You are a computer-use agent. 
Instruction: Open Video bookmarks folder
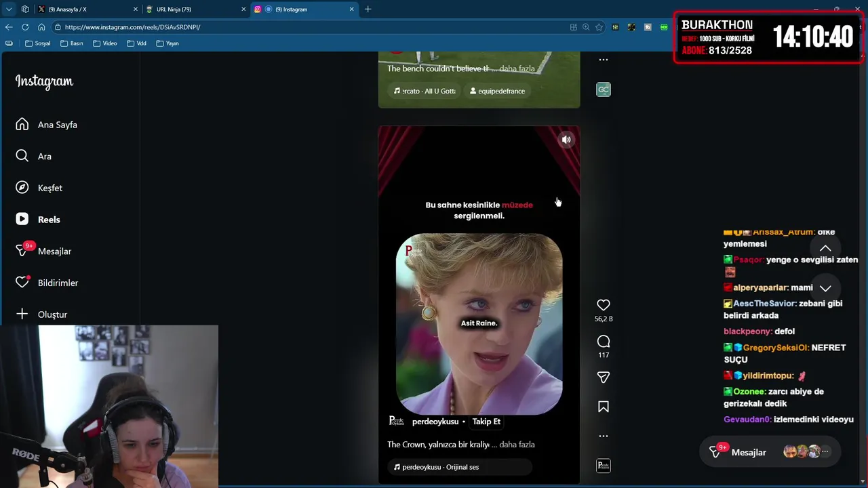(x=105, y=43)
